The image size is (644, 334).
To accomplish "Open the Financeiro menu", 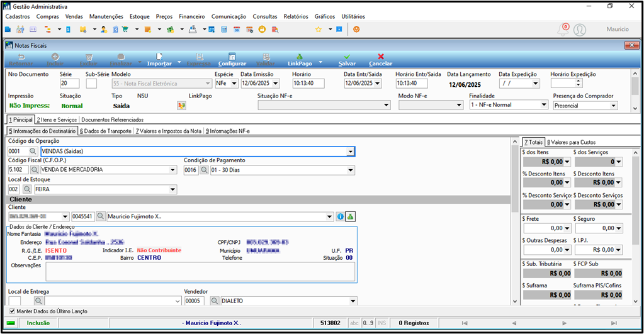I will click(192, 16).
